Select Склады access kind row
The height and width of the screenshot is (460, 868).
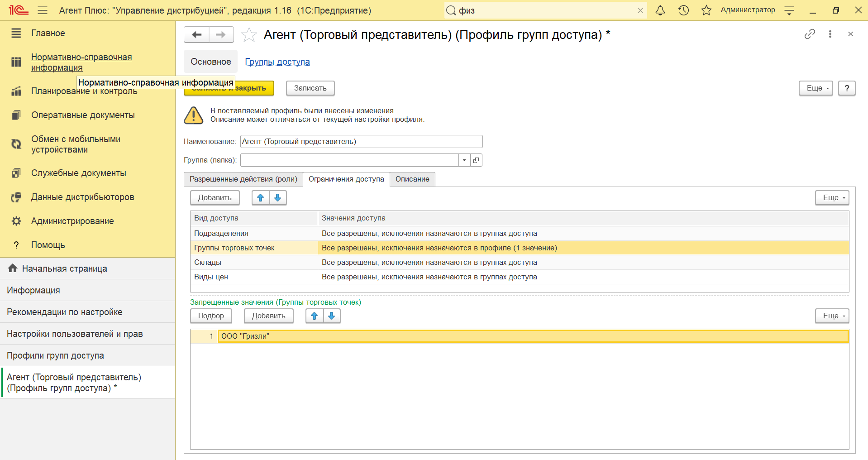pos(520,263)
